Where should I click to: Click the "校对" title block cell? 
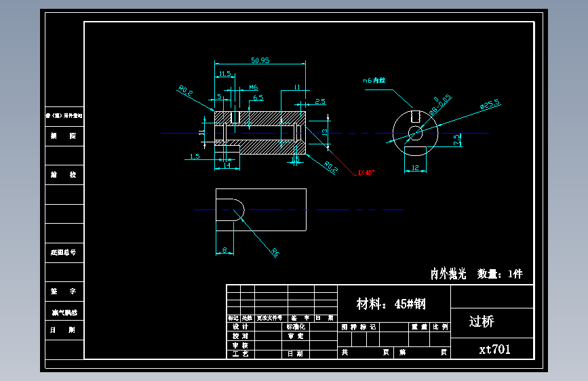240,336
